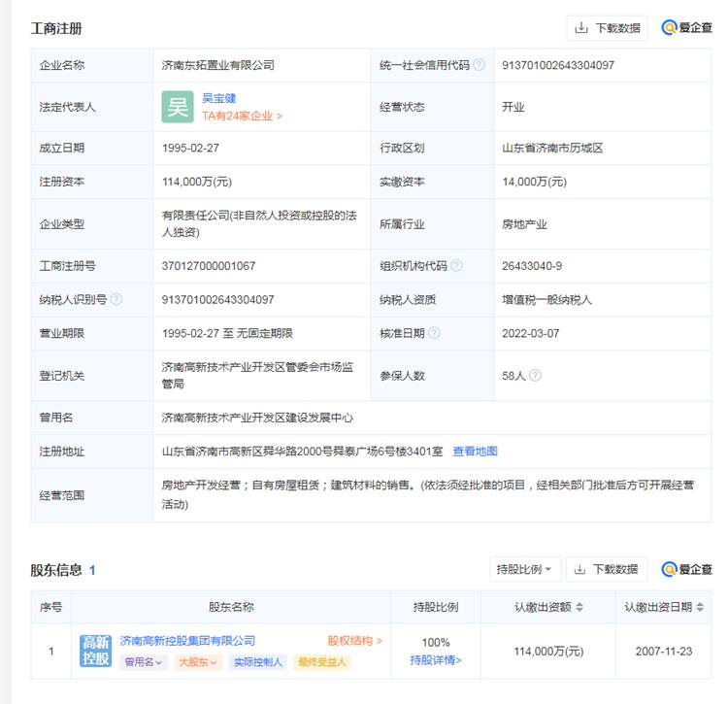Click paid-in capital 14,000万(元) value
728x704 pixels.
(535, 182)
